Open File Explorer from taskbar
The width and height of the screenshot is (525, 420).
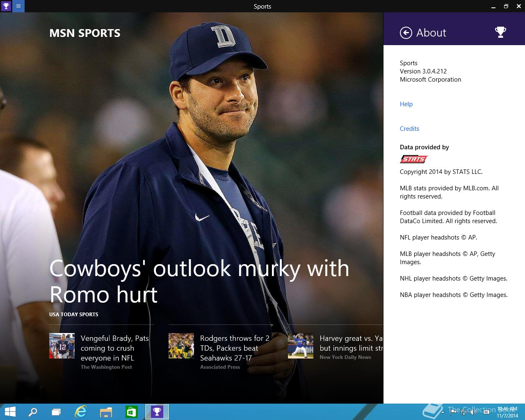tap(106, 412)
